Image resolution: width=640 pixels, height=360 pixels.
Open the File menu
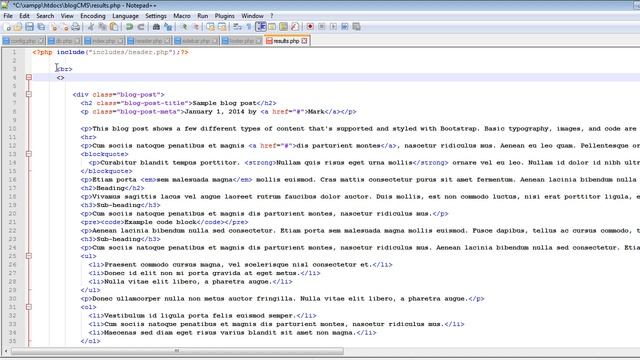click(8, 16)
